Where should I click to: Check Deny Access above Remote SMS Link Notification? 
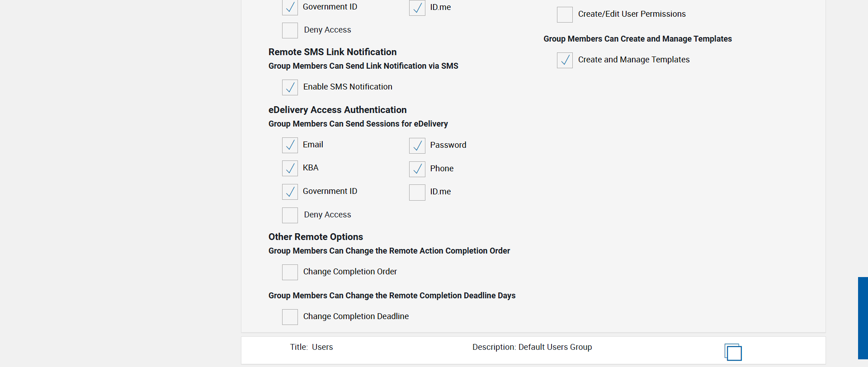point(290,30)
